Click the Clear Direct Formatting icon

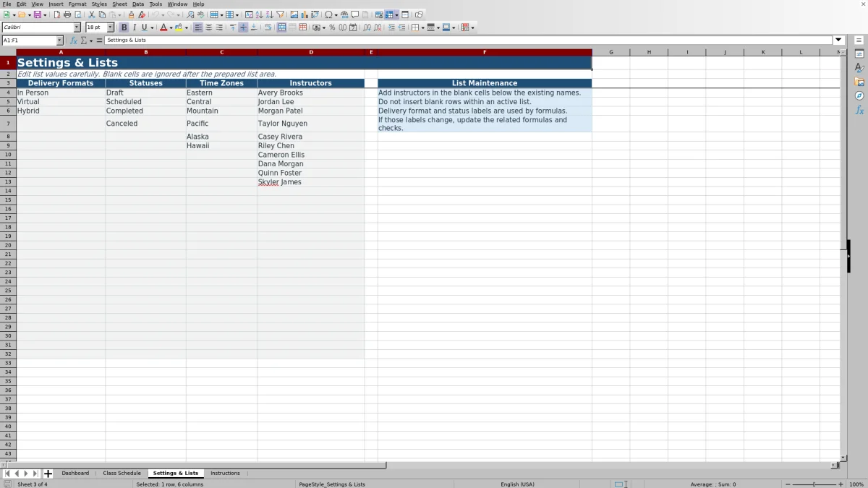[x=142, y=14]
